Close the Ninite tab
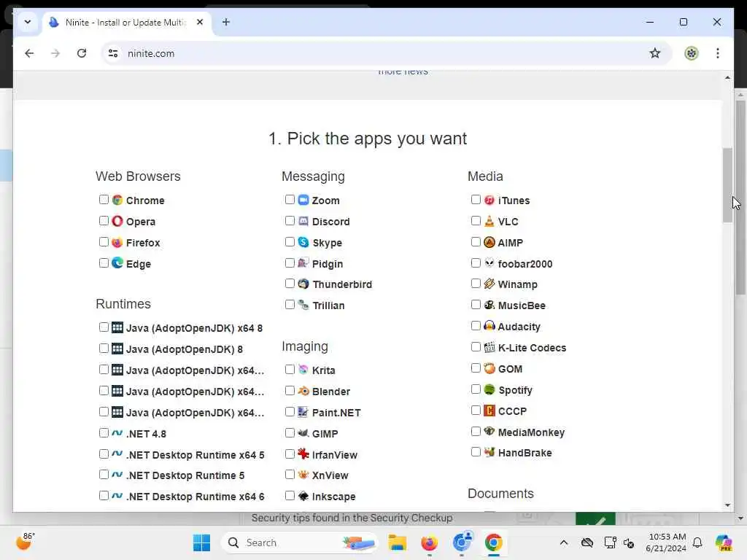 [200, 22]
